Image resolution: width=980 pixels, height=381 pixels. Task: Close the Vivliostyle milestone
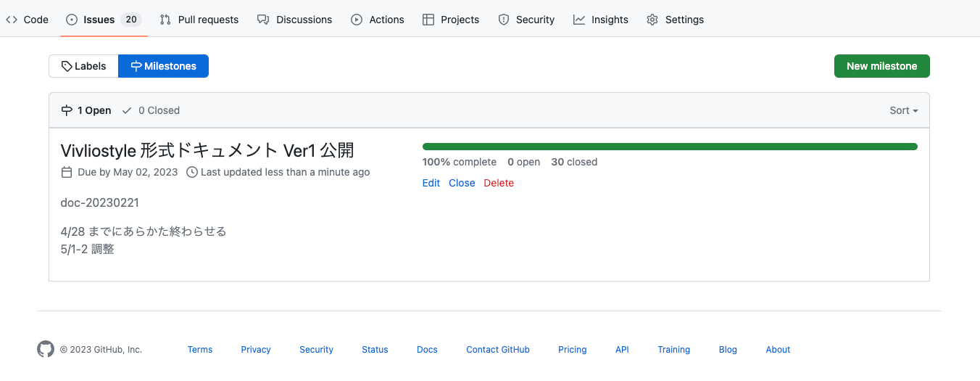pos(462,183)
